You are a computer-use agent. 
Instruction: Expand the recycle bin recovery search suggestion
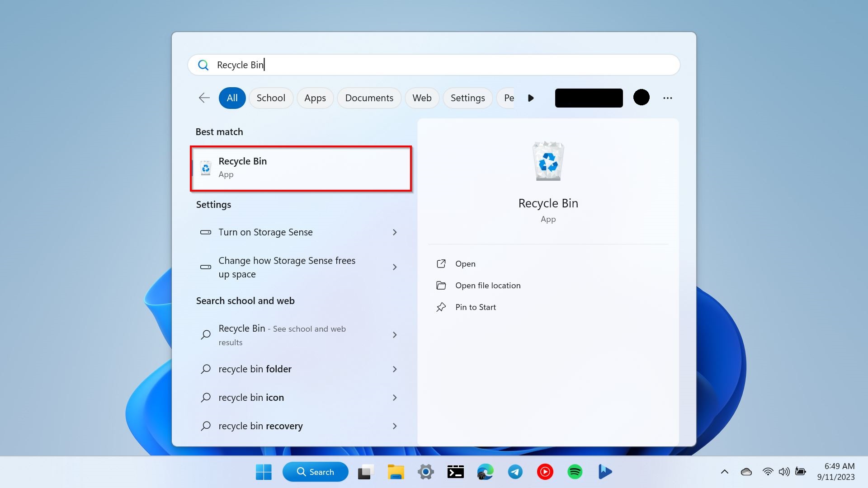(x=394, y=426)
